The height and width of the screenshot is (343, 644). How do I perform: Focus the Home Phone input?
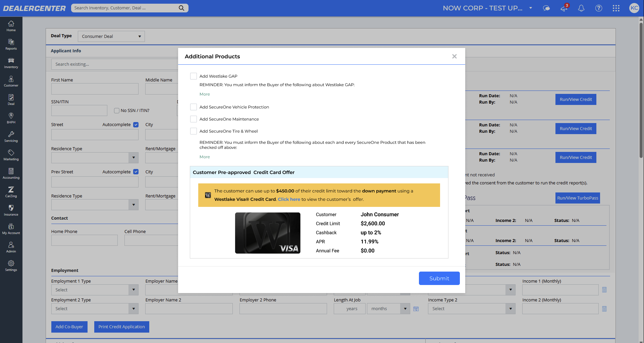[x=85, y=240]
